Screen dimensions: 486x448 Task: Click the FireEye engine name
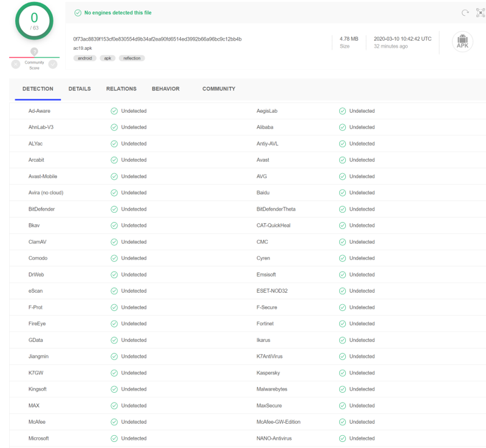point(37,324)
